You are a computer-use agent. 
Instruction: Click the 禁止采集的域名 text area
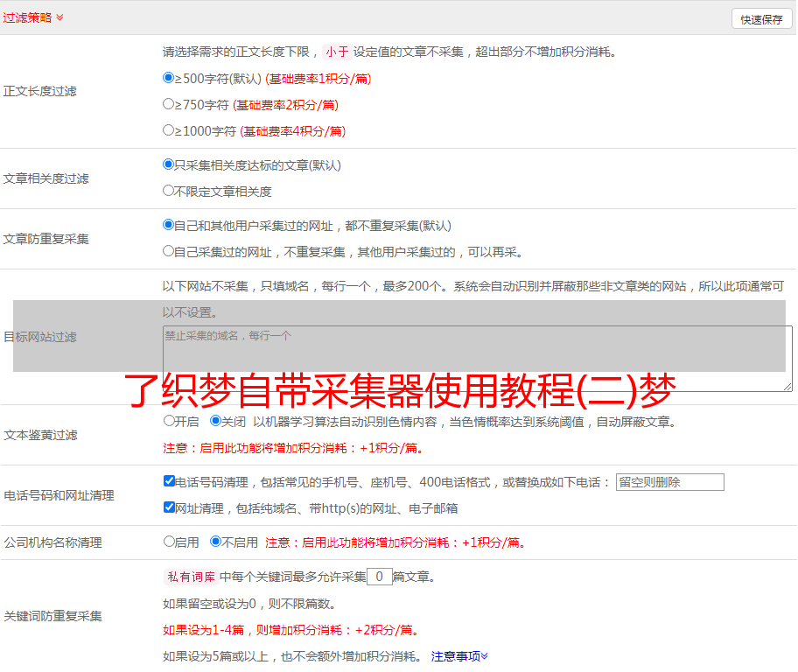tap(477, 359)
